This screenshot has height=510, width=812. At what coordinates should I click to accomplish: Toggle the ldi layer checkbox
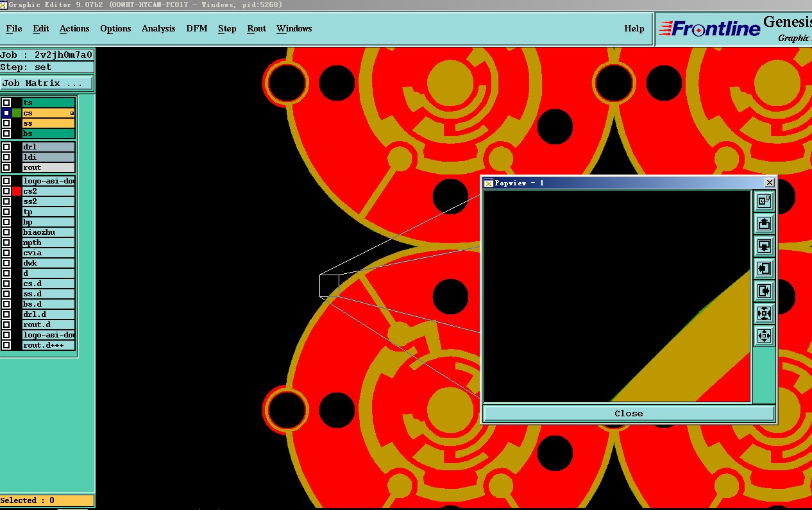6,157
